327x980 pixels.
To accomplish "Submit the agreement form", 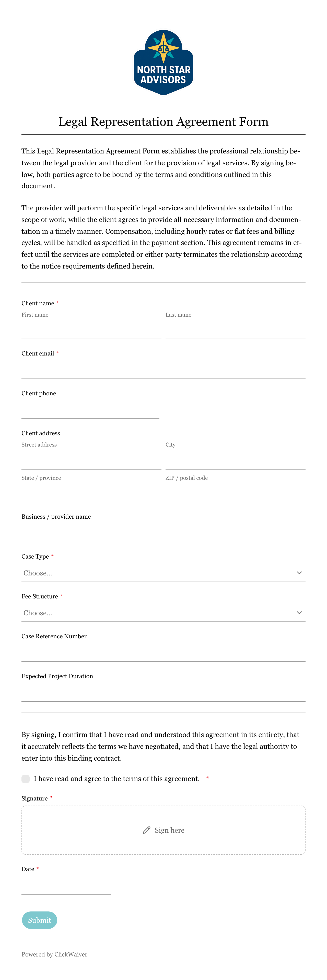I will click(40, 920).
